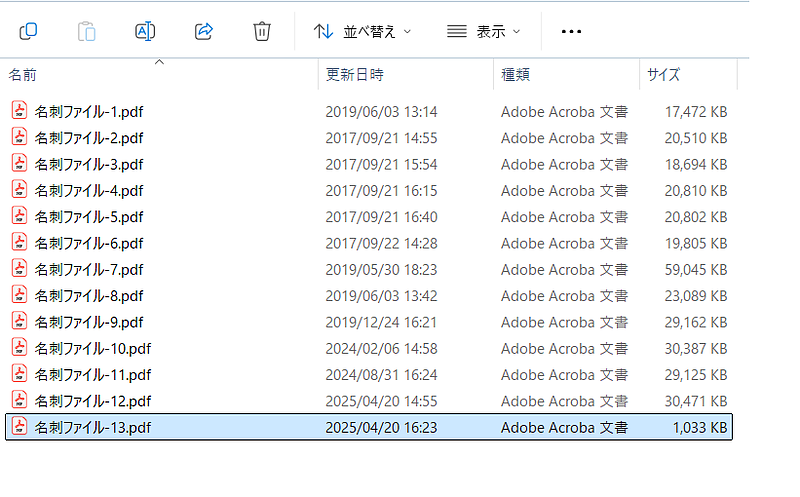Select file 名刺ファイル-10.pdf
This screenshot has width=800, height=497.
(x=93, y=348)
